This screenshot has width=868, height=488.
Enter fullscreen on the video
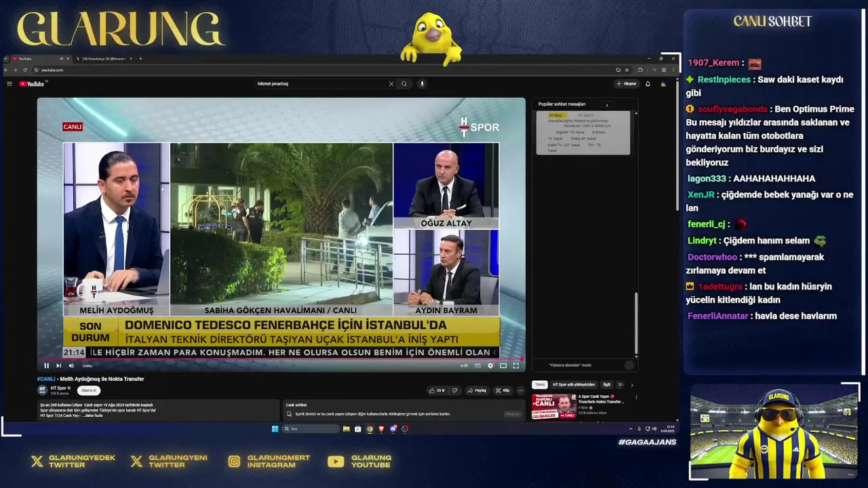click(x=515, y=365)
